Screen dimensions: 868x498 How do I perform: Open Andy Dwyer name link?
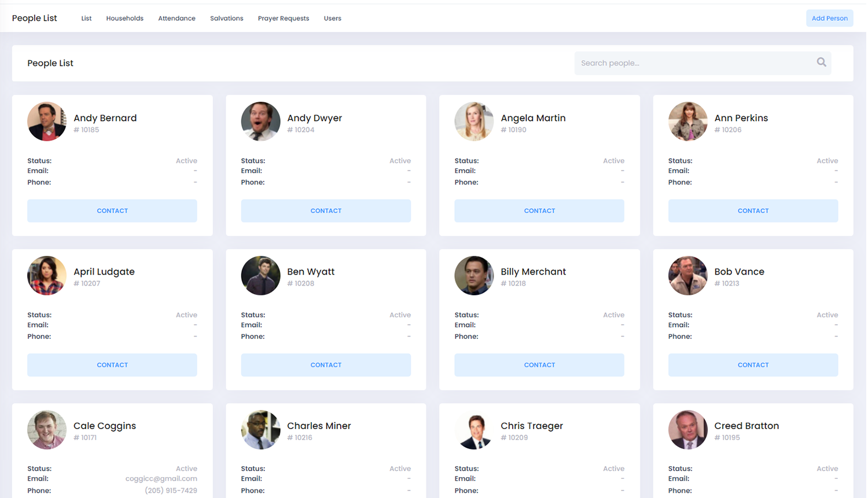[x=314, y=118]
